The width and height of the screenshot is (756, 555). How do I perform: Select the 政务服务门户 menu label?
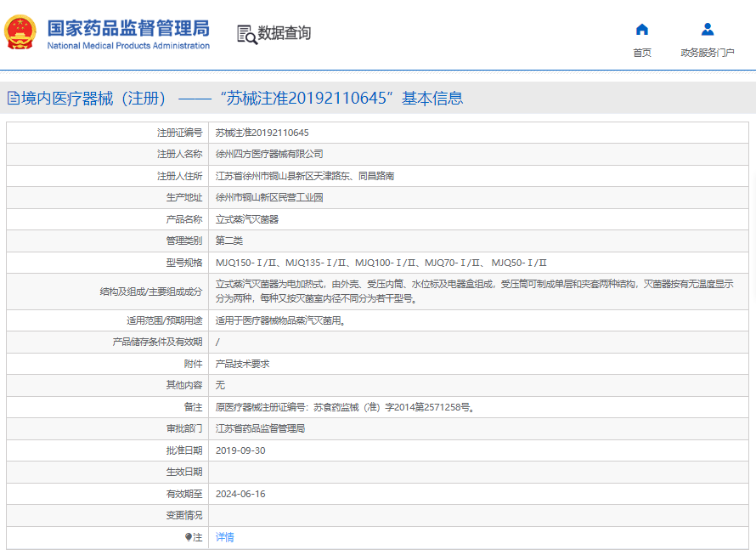708,53
